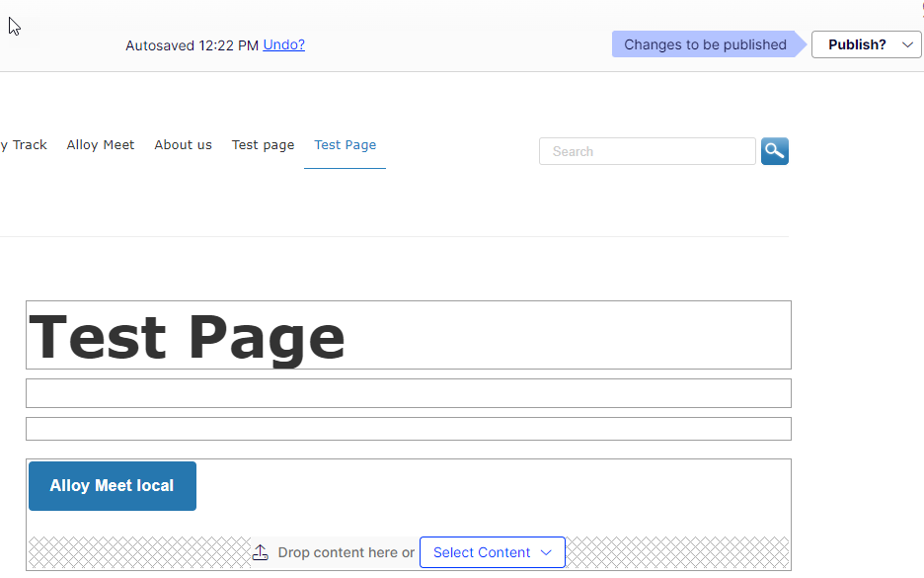Click hatched drop zone left of upload icon
This screenshot has height=578, width=924.
tap(138, 552)
